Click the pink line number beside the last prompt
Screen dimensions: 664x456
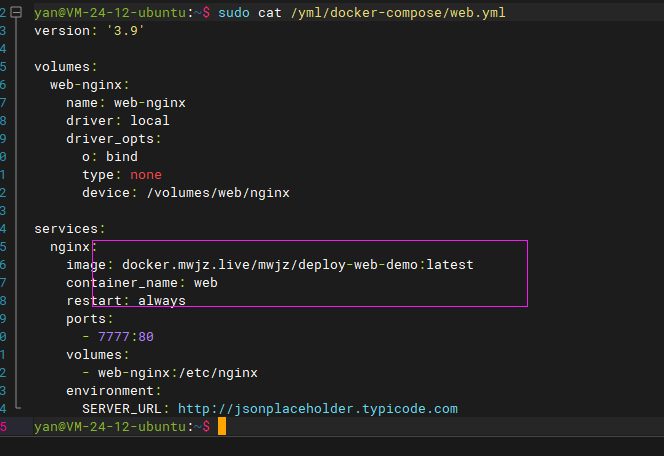tap(3, 426)
